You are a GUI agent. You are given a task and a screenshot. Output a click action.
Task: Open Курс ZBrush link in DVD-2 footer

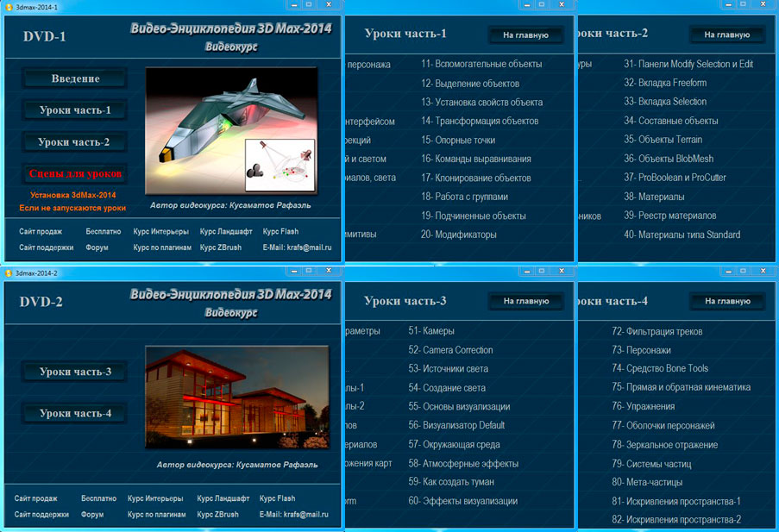(217, 515)
